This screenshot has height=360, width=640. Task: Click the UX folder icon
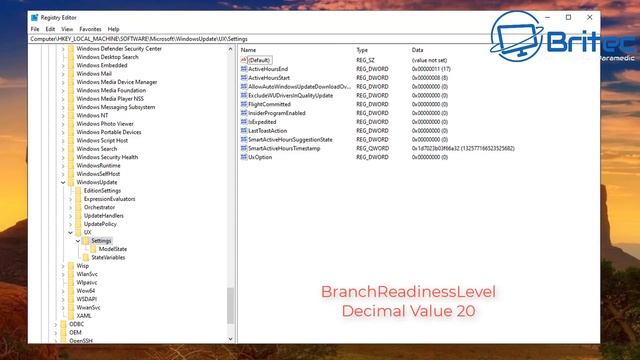78,232
